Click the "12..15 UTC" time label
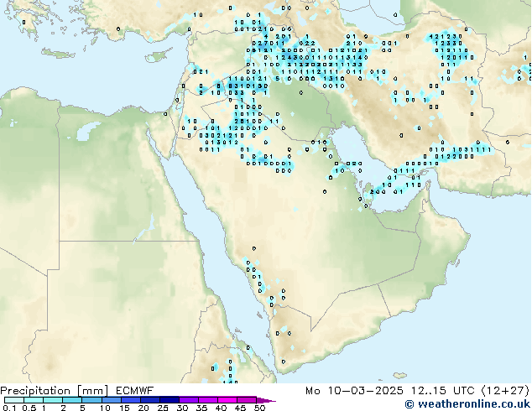532x411 pixels. pos(442,391)
